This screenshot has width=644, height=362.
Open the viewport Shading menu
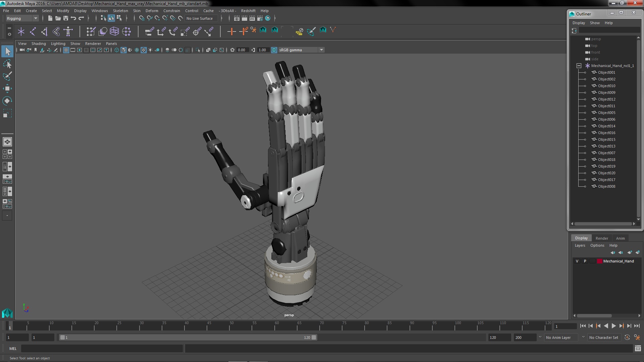[39, 44]
